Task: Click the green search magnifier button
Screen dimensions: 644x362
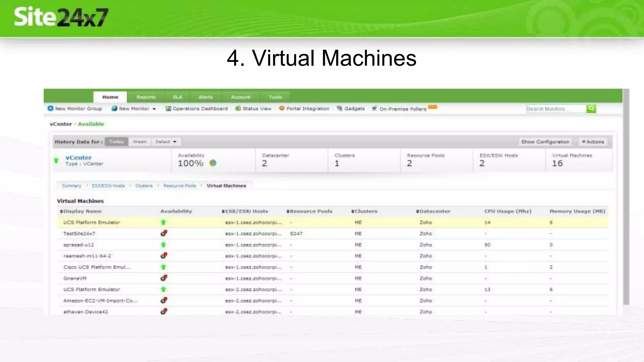Action: pos(591,109)
